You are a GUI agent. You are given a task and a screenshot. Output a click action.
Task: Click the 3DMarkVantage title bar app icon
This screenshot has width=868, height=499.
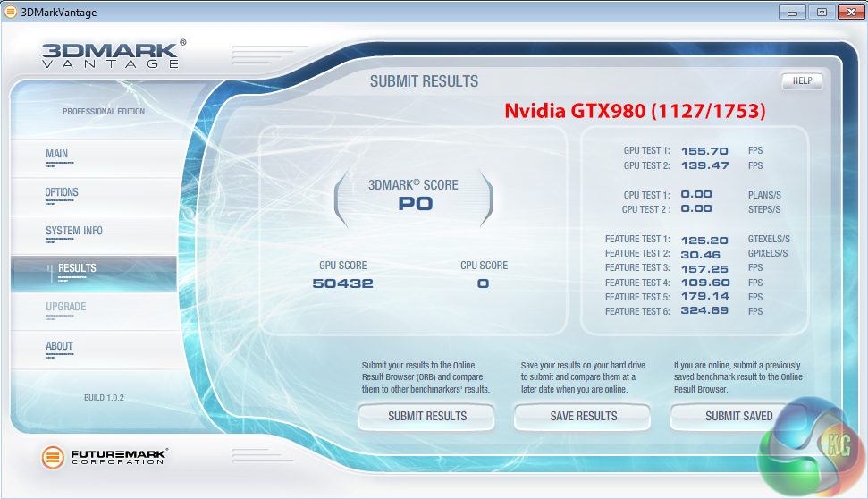(x=11, y=12)
